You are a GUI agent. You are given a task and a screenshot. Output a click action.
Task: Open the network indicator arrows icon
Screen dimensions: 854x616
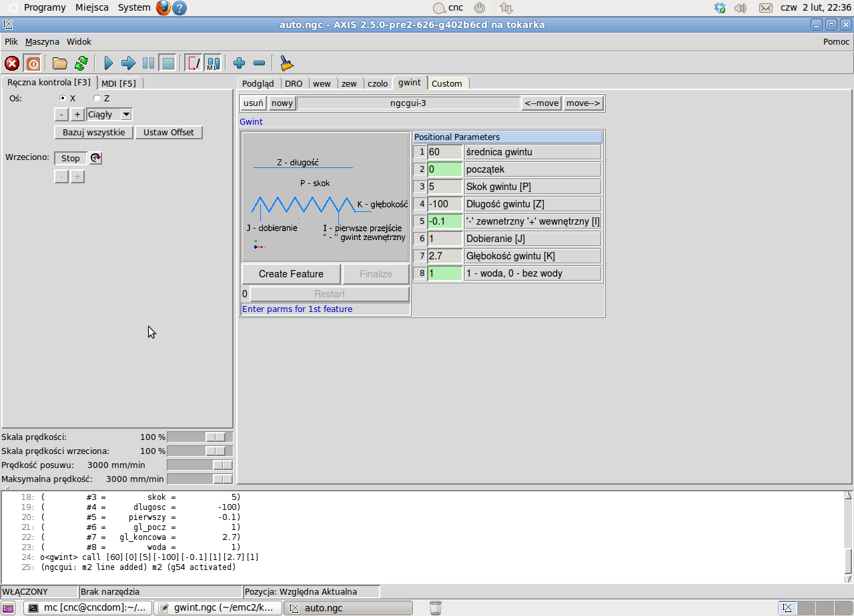[x=506, y=8]
